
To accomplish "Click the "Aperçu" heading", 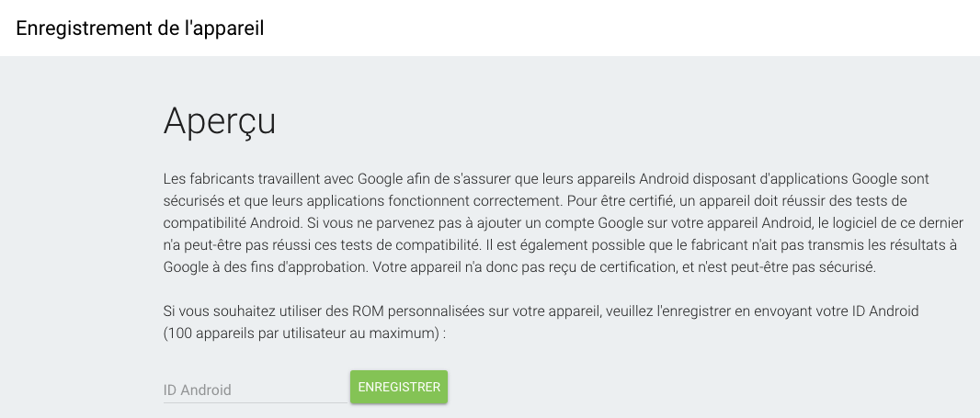I will [x=220, y=121].
